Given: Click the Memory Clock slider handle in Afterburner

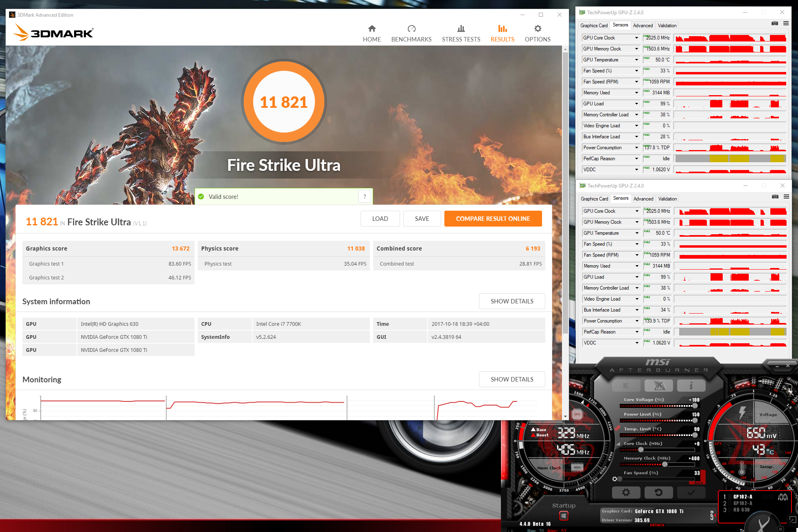Looking at the screenshot, I should [665, 464].
